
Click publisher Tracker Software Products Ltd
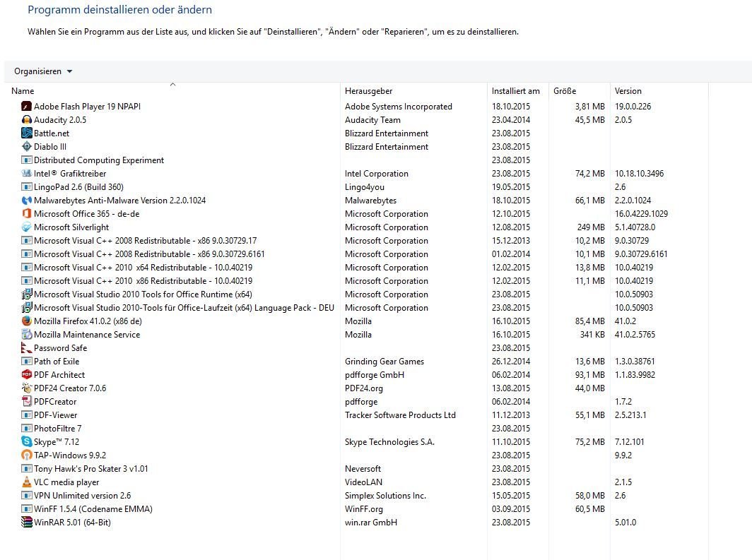400,415
